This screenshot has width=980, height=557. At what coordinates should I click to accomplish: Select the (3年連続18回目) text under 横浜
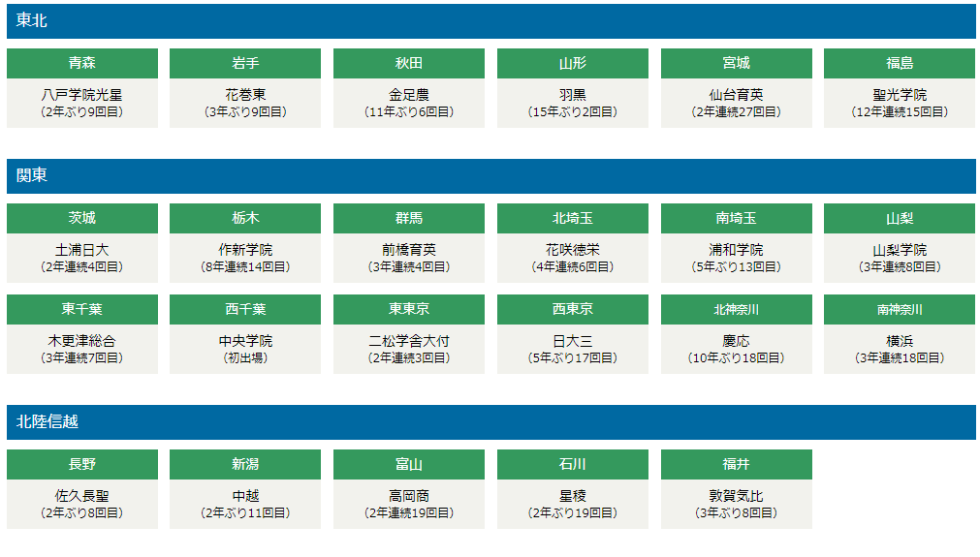tap(900, 357)
